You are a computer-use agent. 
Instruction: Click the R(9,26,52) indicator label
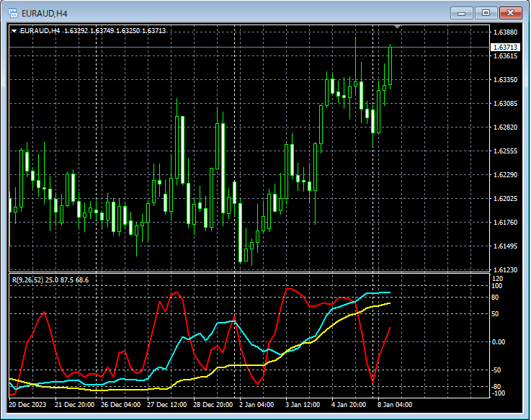point(50,280)
